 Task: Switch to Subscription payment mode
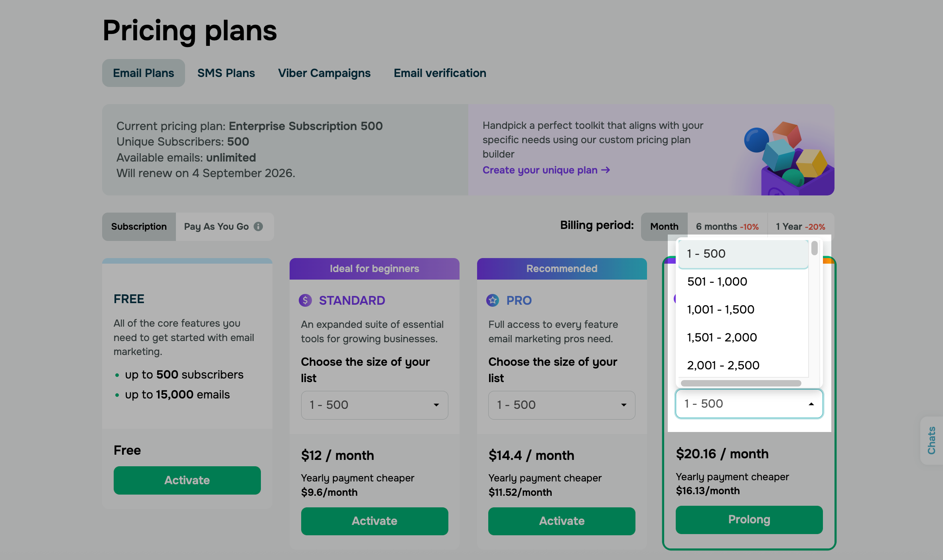click(x=139, y=227)
